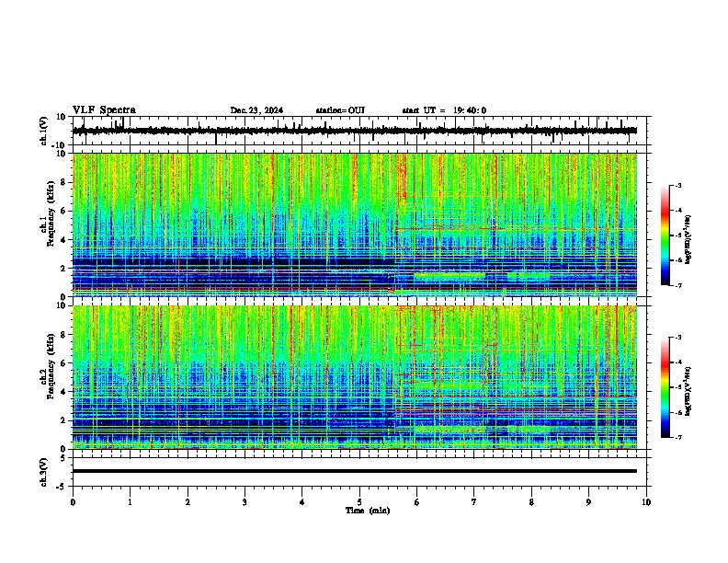Click the "2" tick on the time axis
728x563 pixels.
tap(188, 502)
